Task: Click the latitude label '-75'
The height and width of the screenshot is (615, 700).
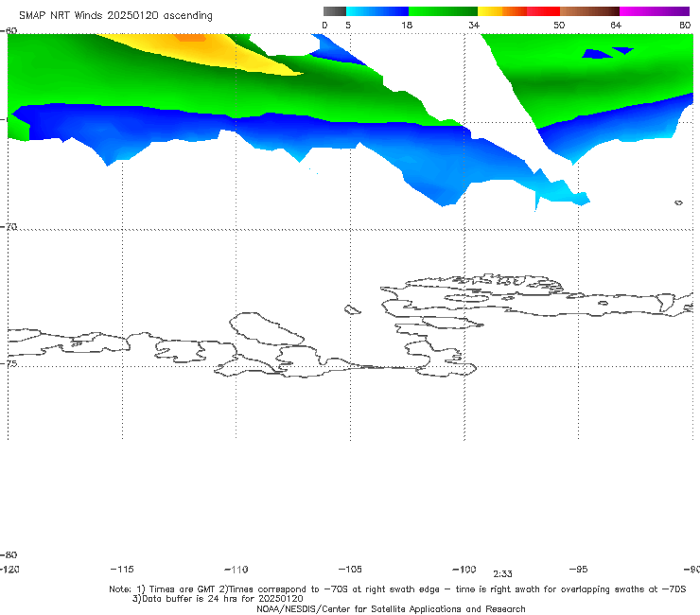Action: [x=9, y=364]
